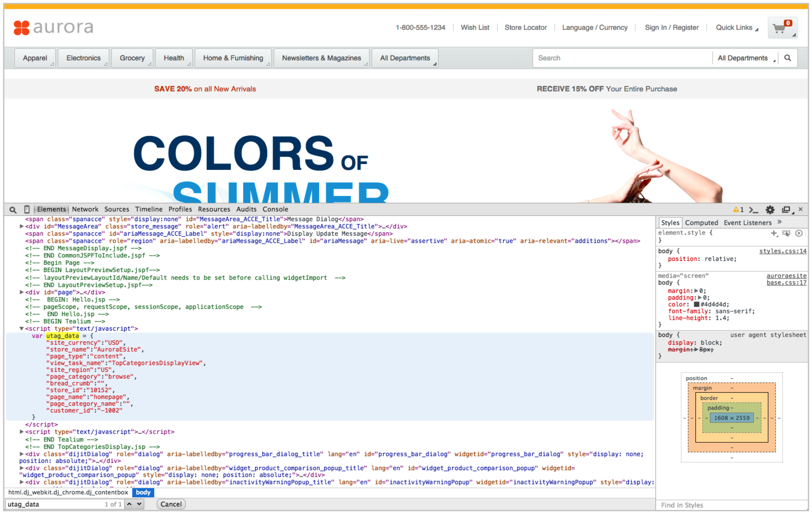Click the yellow warning count icon
This screenshot has width=812, height=514.
pos(736,210)
